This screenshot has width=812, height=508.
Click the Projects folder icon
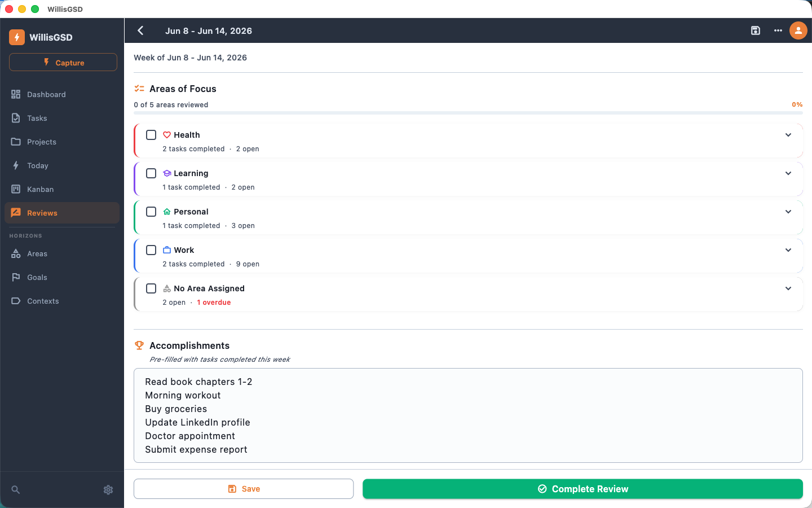[x=16, y=142]
